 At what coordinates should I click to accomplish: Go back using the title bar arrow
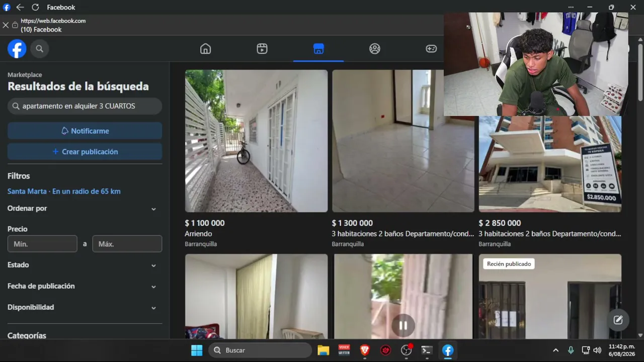[20, 8]
